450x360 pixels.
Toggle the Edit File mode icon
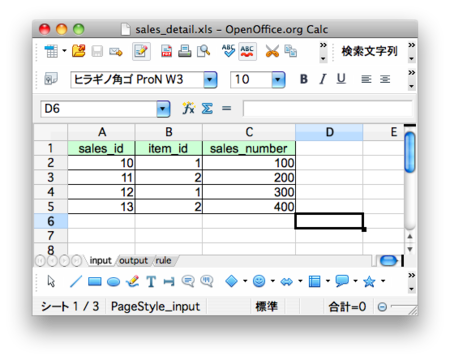click(x=141, y=51)
